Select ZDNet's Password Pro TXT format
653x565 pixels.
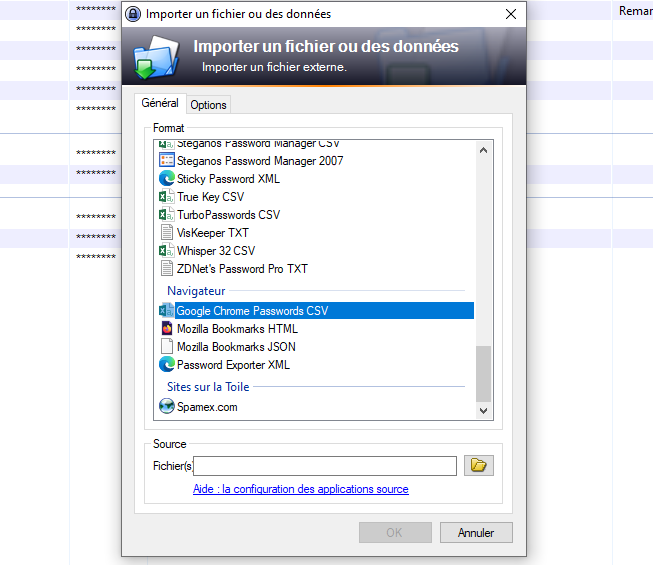coord(242,269)
